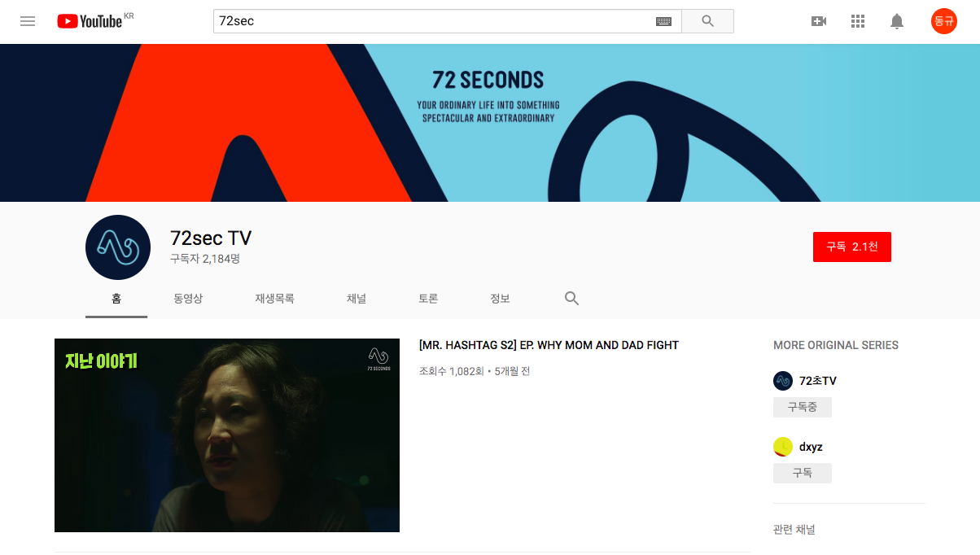Click the MORE ORIGINAL SERIES heading
This screenshot has width=980, height=555.
coord(836,345)
